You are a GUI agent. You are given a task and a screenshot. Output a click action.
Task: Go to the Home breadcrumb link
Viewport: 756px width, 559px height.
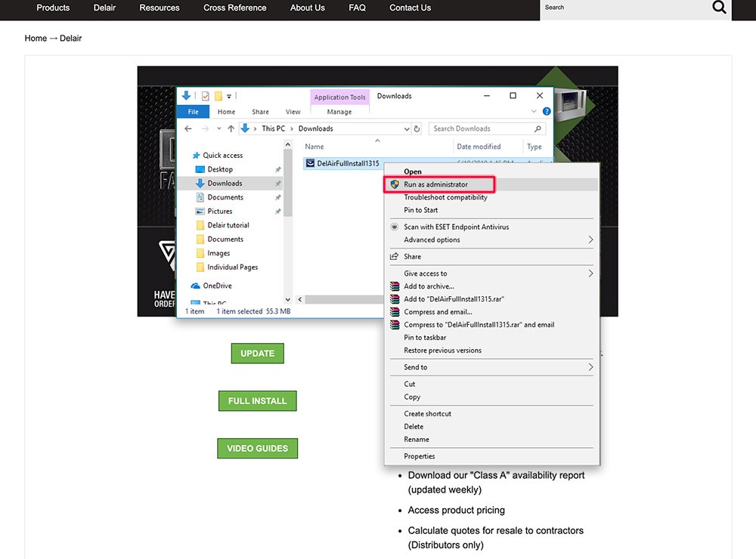[36, 38]
